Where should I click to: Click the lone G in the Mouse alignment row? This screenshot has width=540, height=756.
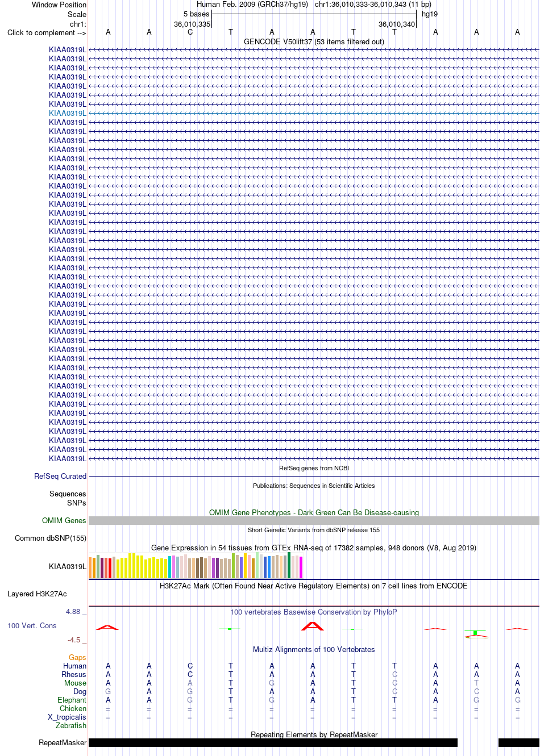tap(272, 683)
